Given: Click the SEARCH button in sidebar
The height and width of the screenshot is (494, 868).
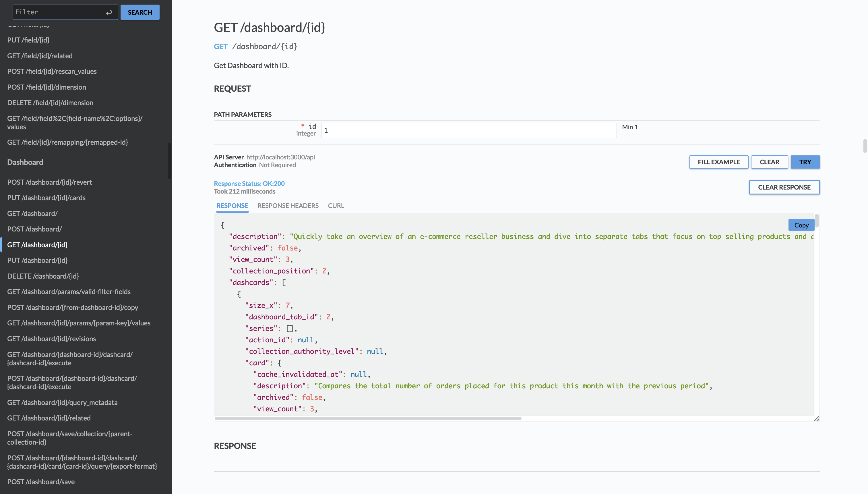Looking at the screenshot, I should click(140, 12).
